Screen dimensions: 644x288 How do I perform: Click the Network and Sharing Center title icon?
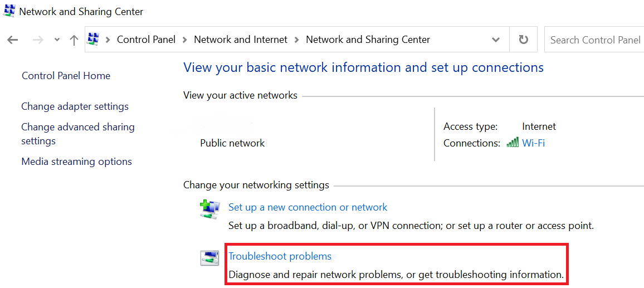point(9,10)
